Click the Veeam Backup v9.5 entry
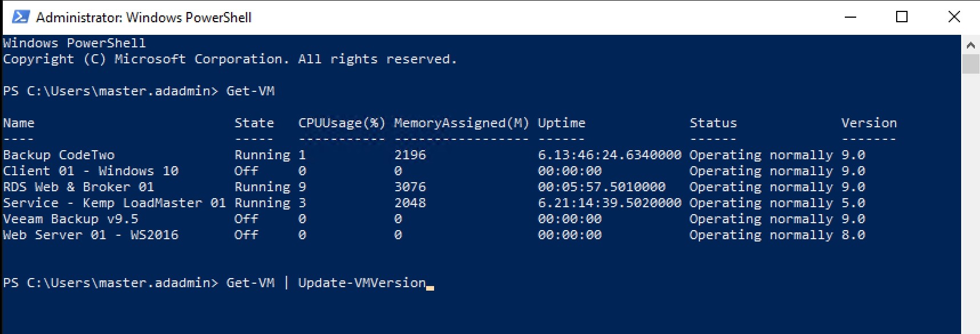 pos(71,219)
